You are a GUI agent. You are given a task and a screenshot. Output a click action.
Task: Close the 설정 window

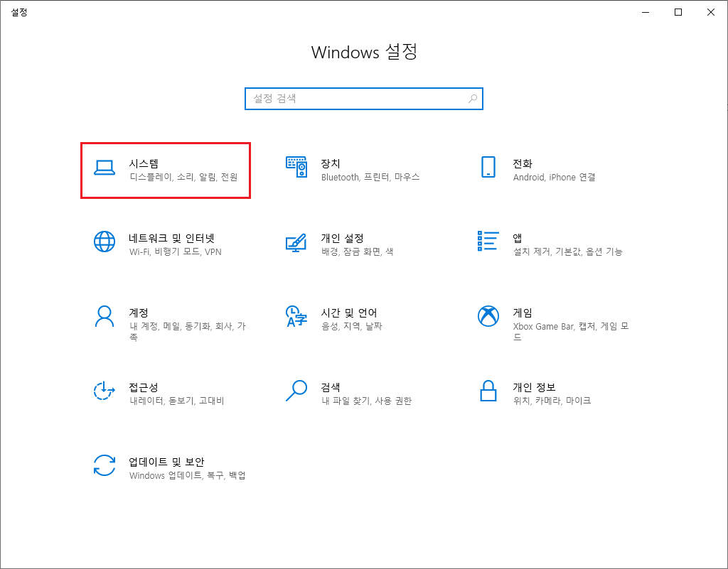pyautogui.click(x=711, y=12)
